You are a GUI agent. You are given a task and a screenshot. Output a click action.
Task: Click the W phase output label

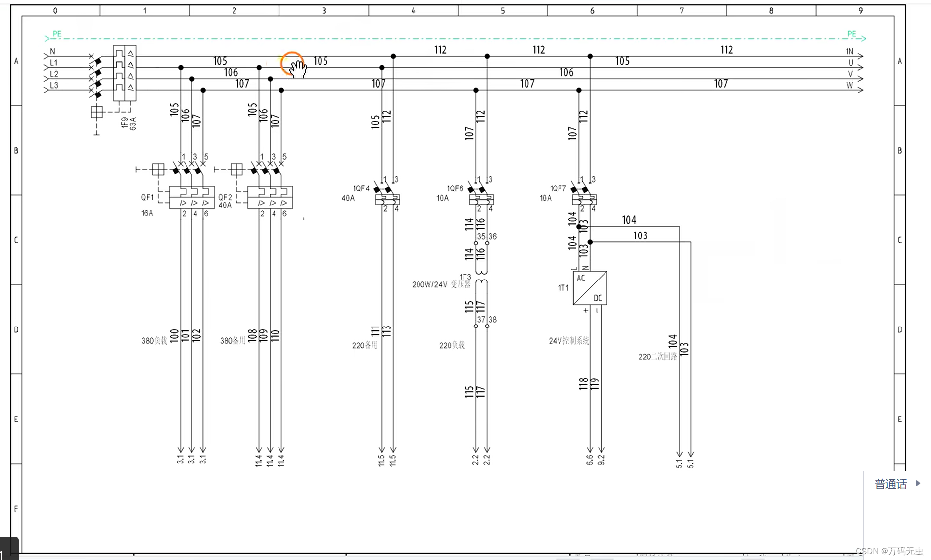pyautogui.click(x=850, y=85)
